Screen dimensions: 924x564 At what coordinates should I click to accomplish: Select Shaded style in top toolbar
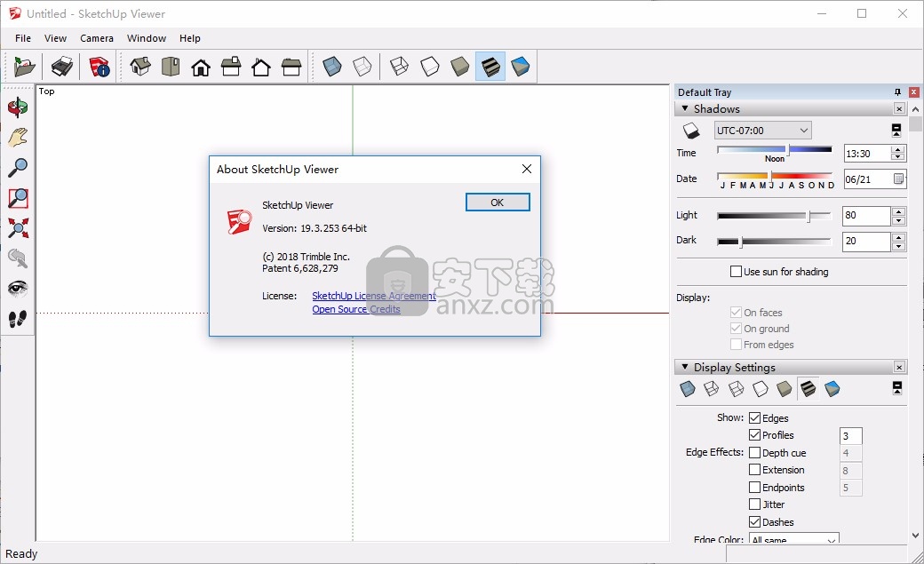point(459,67)
